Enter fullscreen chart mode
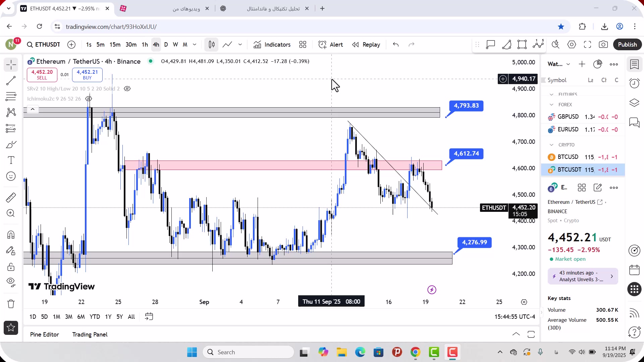The height and width of the screenshot is (362, 644). tap(587, 45)
